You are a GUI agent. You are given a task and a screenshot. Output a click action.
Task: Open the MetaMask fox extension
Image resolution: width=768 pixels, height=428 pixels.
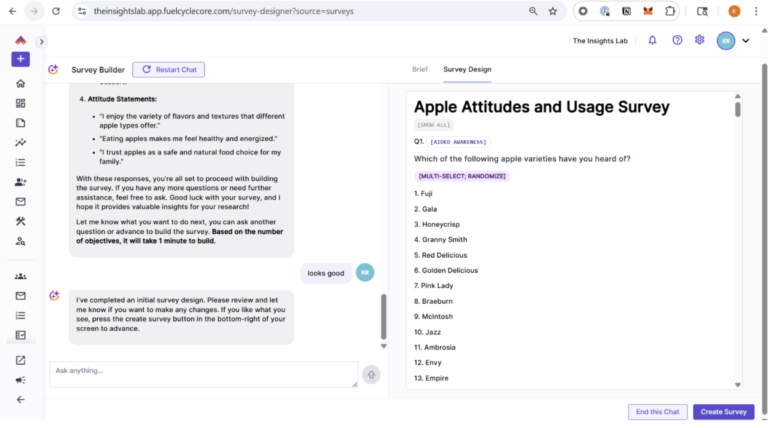[648, 11]
